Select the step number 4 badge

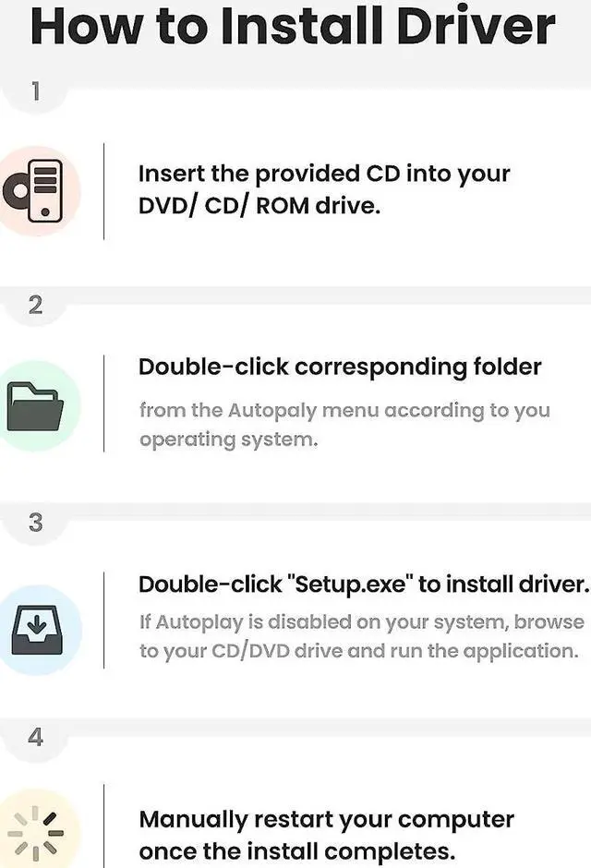point(35,738)
